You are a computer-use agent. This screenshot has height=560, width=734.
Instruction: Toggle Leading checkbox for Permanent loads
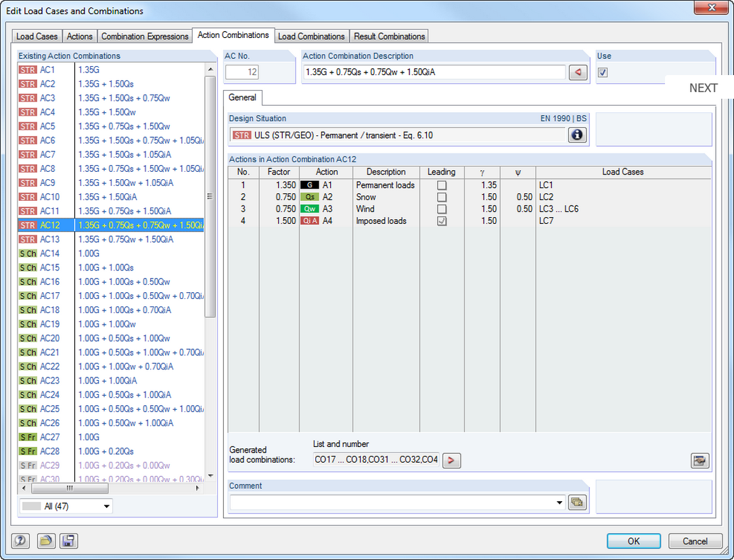442,185
